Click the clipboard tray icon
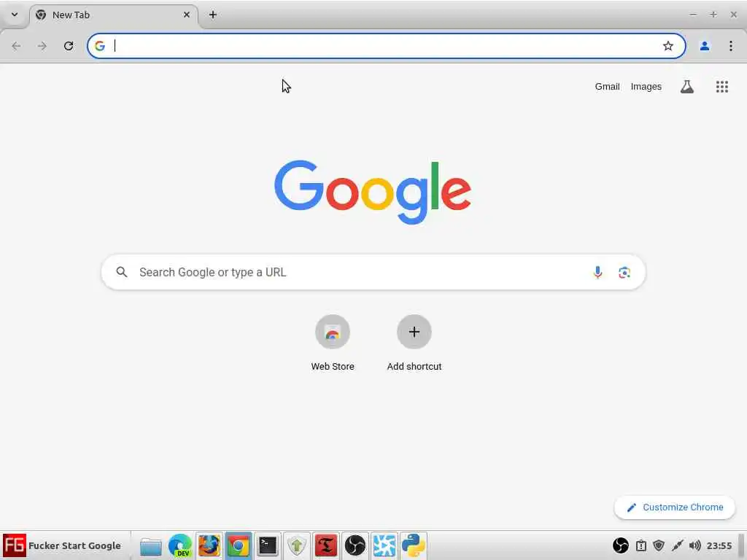 641,545
